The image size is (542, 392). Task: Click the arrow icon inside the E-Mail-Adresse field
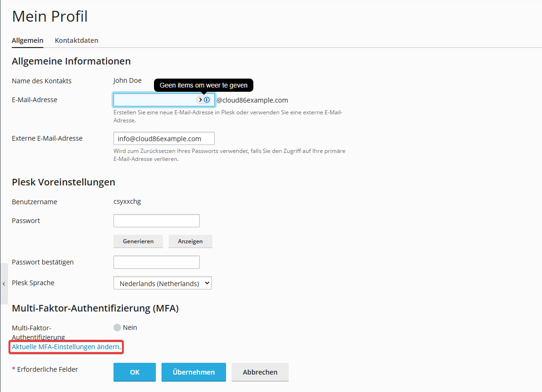(200, 100)
